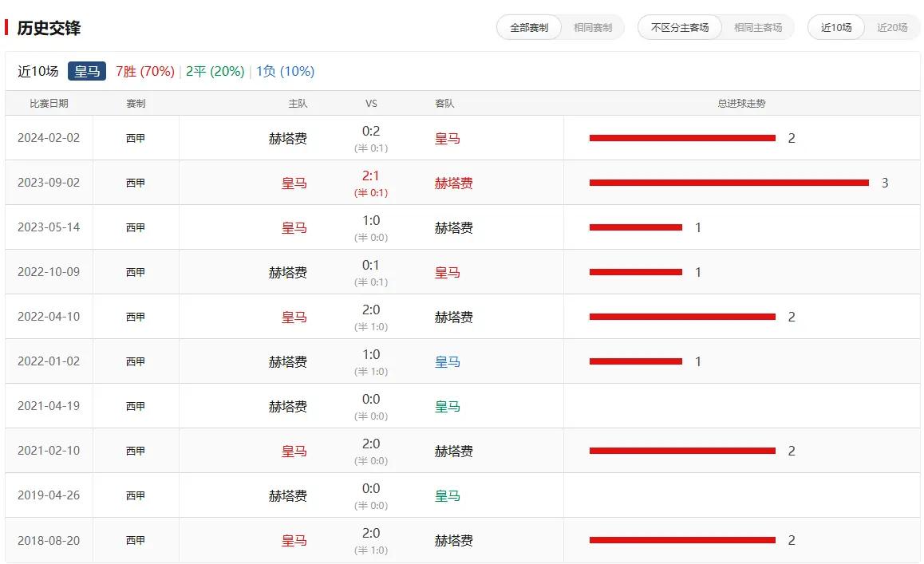Viewport: 924px width, 564px height.
Task: Click the half-time score (半 0:1) of 2023-09-02
Action: coord(371,193)
